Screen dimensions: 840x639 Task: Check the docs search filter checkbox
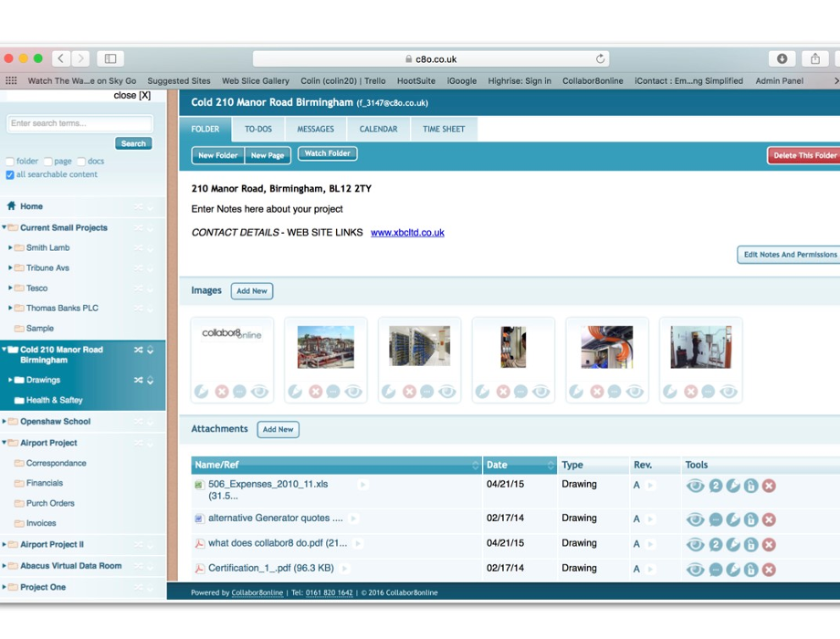(81, 162)
